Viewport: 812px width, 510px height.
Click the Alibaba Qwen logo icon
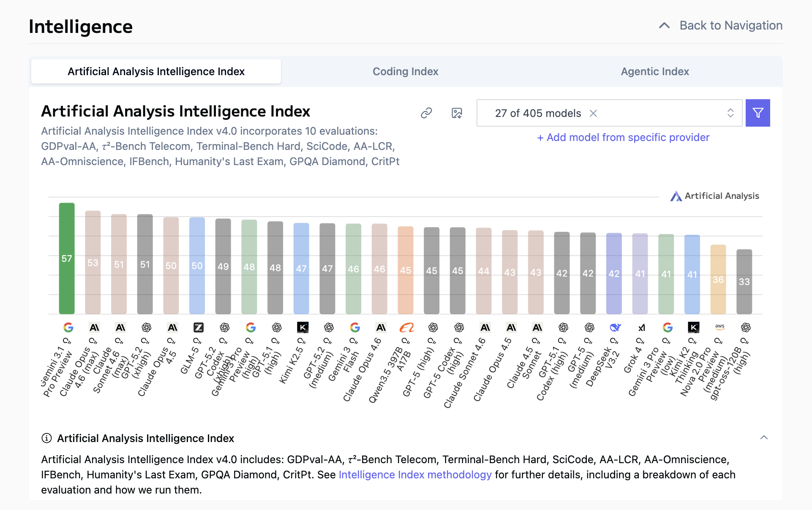coord(406,327)
